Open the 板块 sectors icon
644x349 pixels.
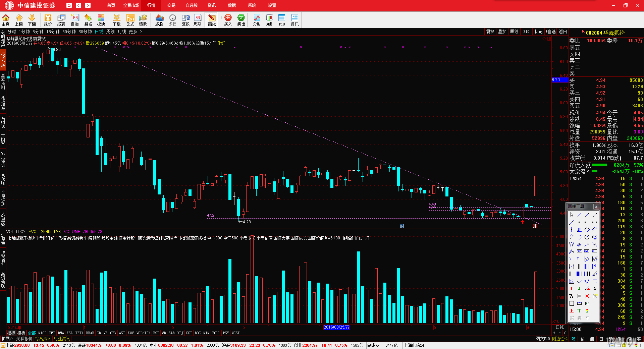click(x=101, y=20)
